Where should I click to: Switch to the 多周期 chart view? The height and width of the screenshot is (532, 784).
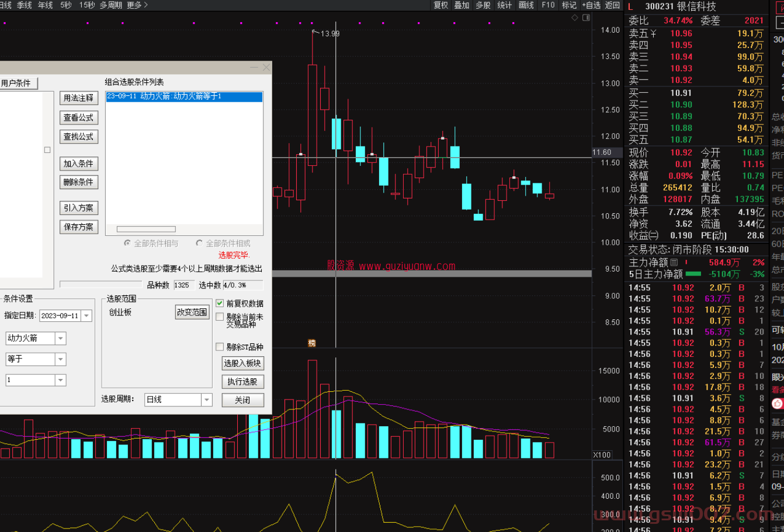(111, 5)
